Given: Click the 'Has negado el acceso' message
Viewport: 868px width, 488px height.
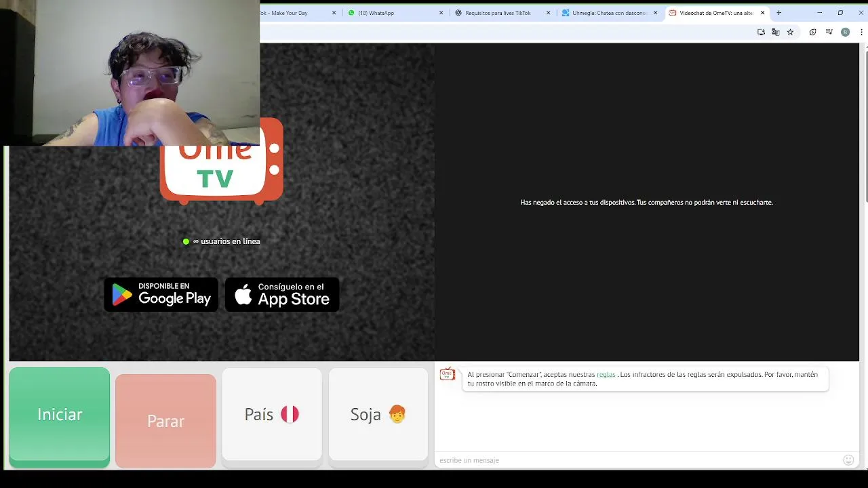Looking at the screenshot, I should pyautogui.click(x=646, y=202).
